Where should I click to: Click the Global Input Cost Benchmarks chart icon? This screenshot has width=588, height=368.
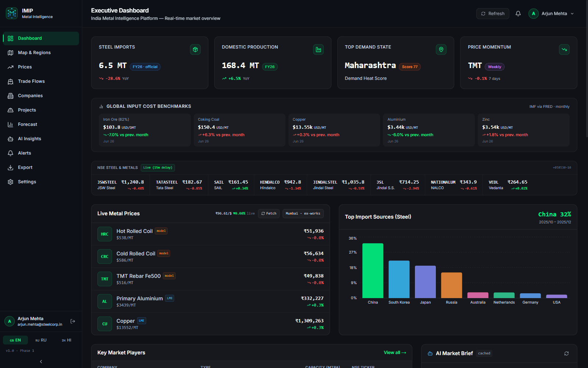pyautogui.click(x=101, y=106)
